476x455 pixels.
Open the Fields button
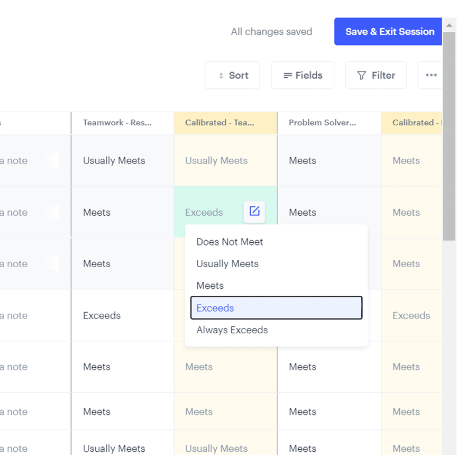pos(303,75)
